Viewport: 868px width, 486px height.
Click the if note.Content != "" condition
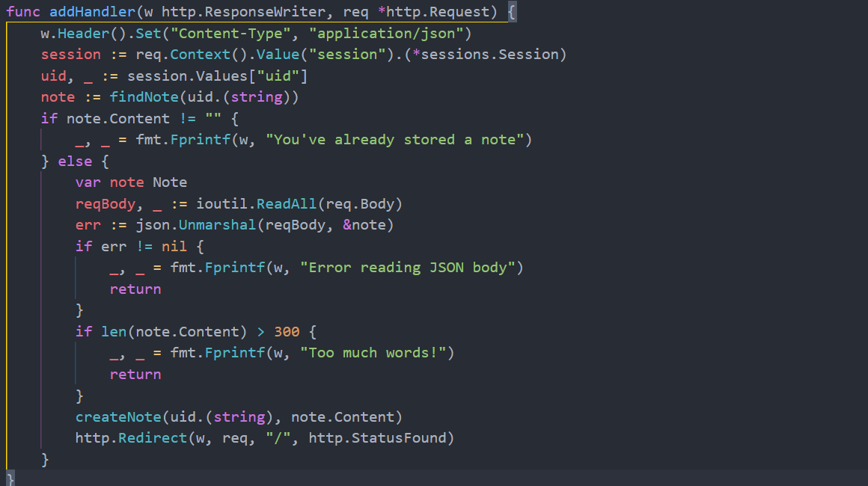click(x=131, y=119)
